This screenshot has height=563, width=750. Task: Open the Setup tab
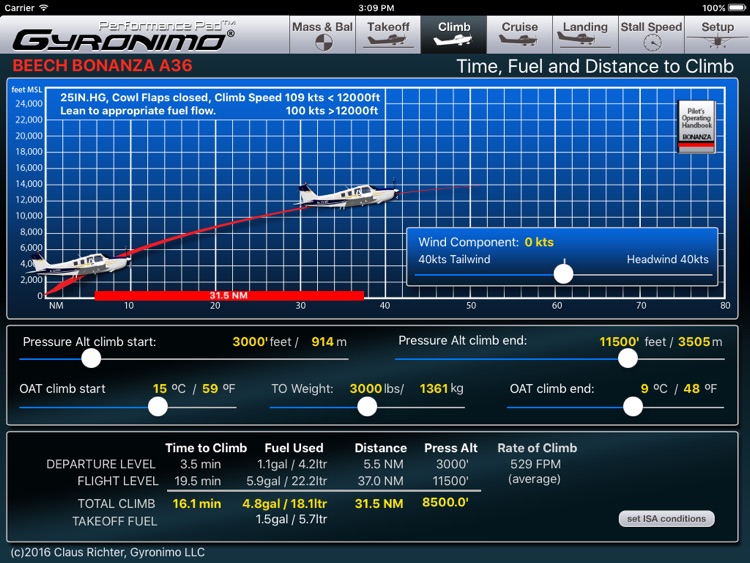(717, 34)
